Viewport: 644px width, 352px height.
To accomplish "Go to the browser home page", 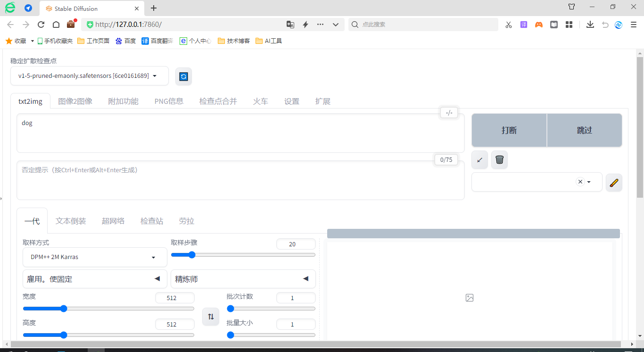I will click(56, 25).
